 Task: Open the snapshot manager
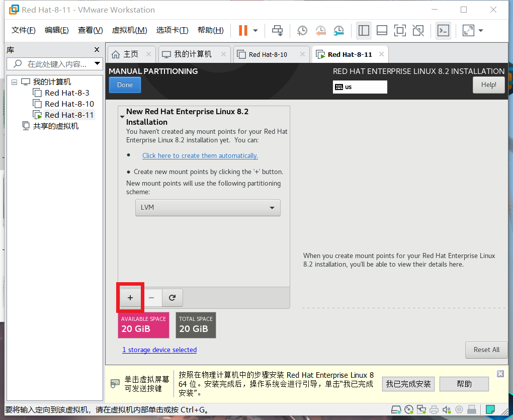pyautogui.click(x=339, y=30)
